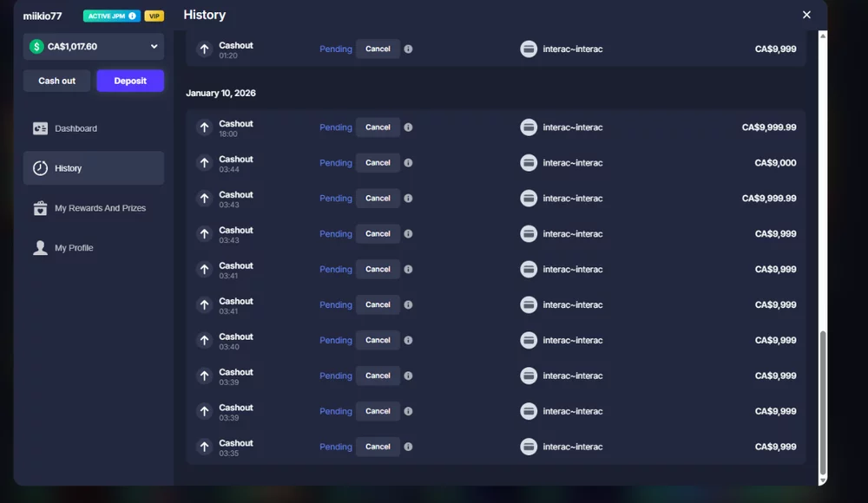868x503 pixels.
Task: Click the up-arrow icon of 03:44 cashout
Action: (204, 163)
